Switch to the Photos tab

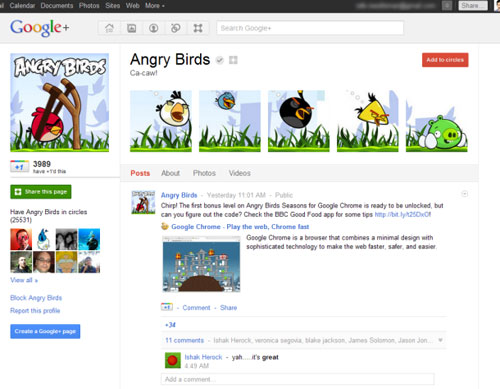(x=204, y=173)
